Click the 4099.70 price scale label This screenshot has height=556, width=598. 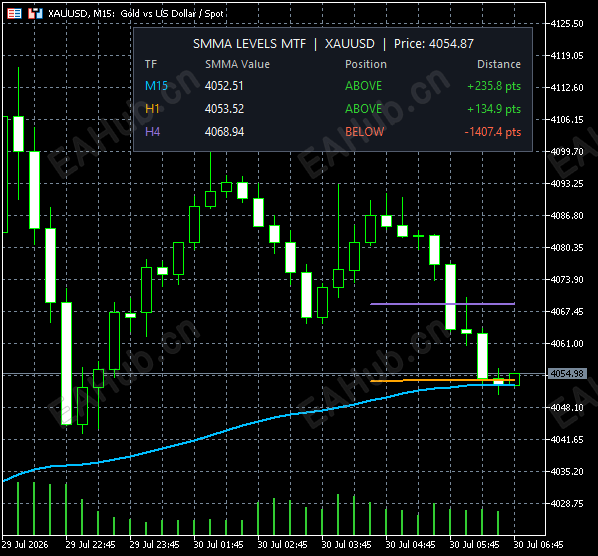tap(567, 152)
